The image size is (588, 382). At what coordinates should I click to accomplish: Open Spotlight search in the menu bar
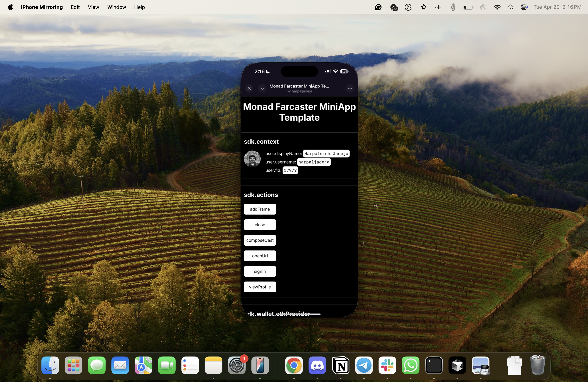pyautogui.click(x=511, y=7)
